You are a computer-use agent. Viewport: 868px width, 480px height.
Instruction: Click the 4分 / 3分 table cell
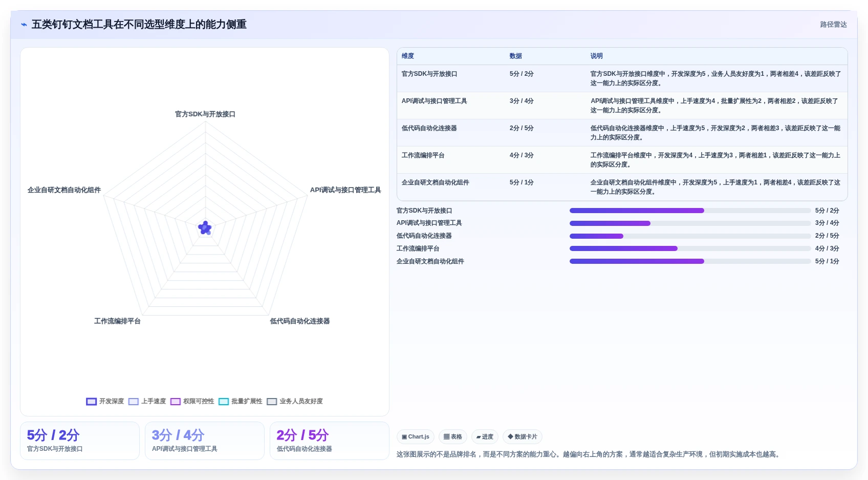pyautogui.click(x=522, y=155)
